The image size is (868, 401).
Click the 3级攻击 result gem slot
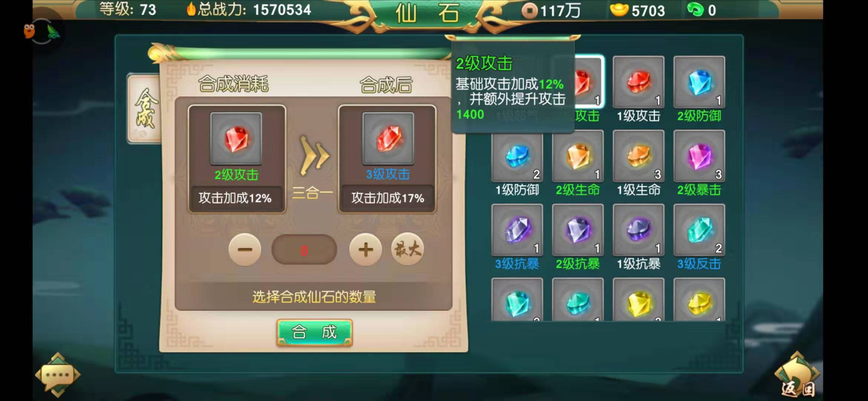388,138
